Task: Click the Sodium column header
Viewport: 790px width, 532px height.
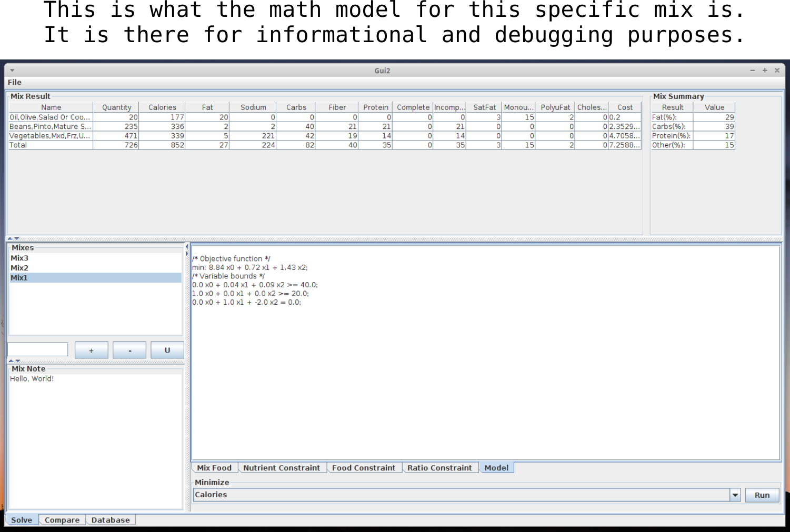Action: (253, 107)
